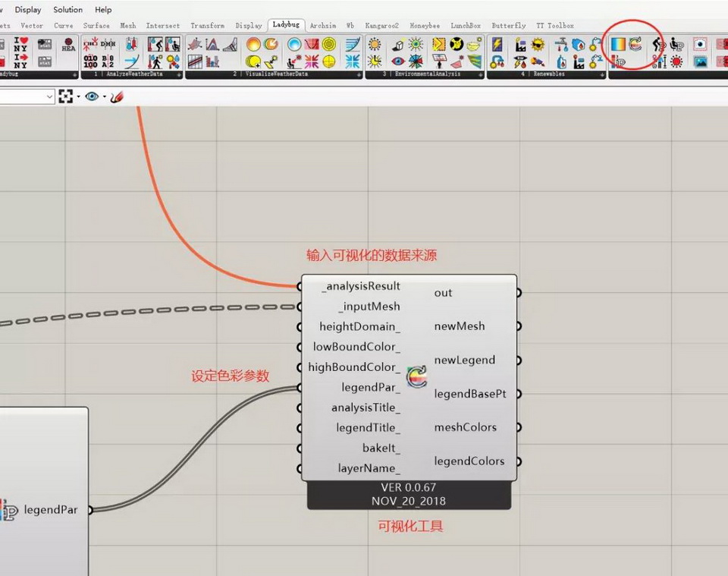Click the Recolor Mesh icon in the toolbar
Viewport: 728px width, 576px height.
[635, 44]
